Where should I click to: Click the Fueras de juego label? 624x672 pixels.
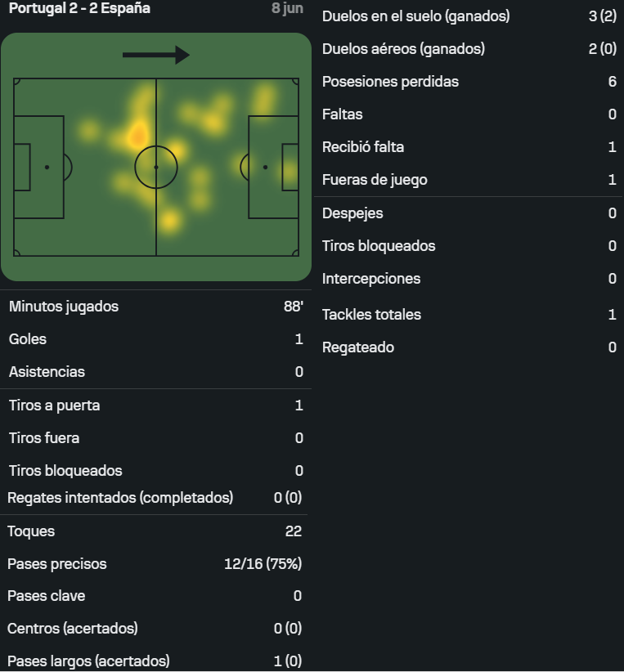(375, 180)
